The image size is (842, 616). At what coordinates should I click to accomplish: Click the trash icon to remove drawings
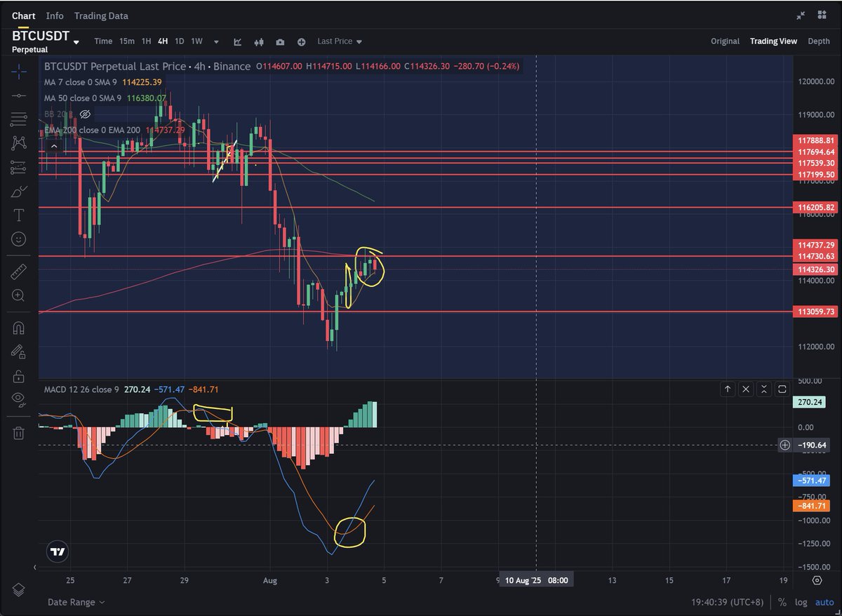(x=19, y=433)
